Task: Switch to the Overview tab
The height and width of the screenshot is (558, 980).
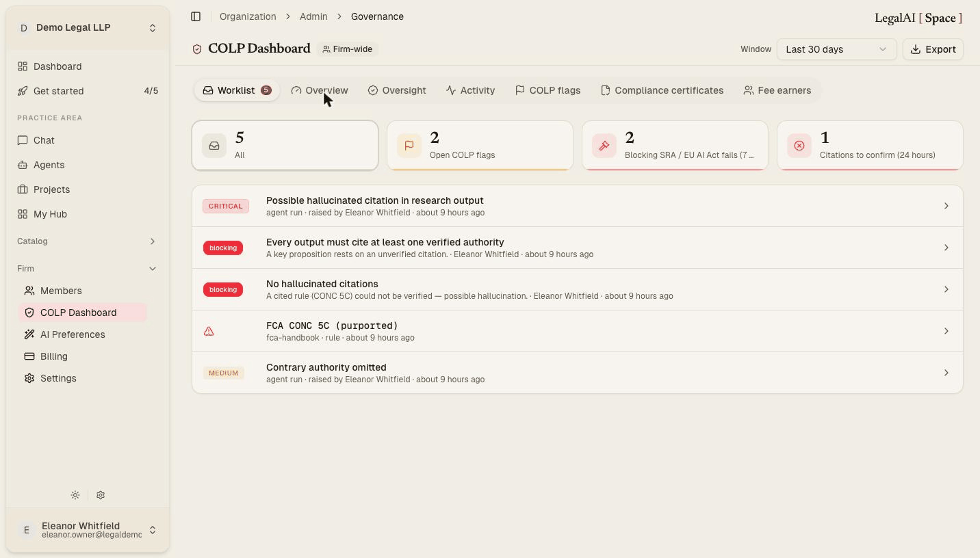Action: click(x=320, y=90)
